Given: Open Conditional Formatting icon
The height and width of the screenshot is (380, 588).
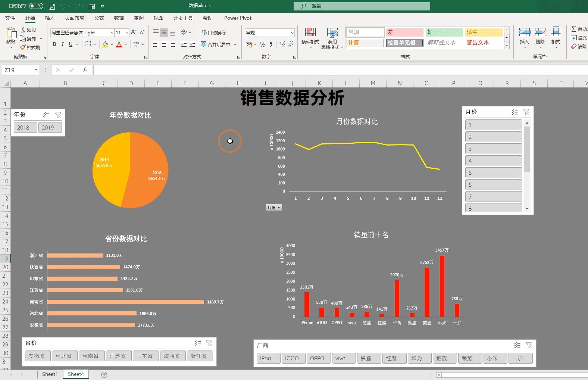Looking at the screenshot, I should [x=310, y=32].
